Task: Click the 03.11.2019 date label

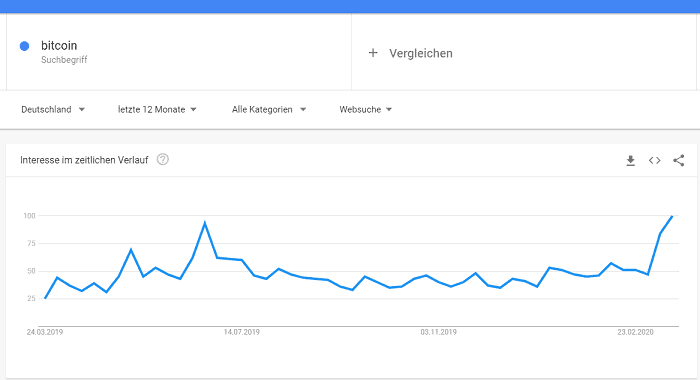Action: coord(438,332)
